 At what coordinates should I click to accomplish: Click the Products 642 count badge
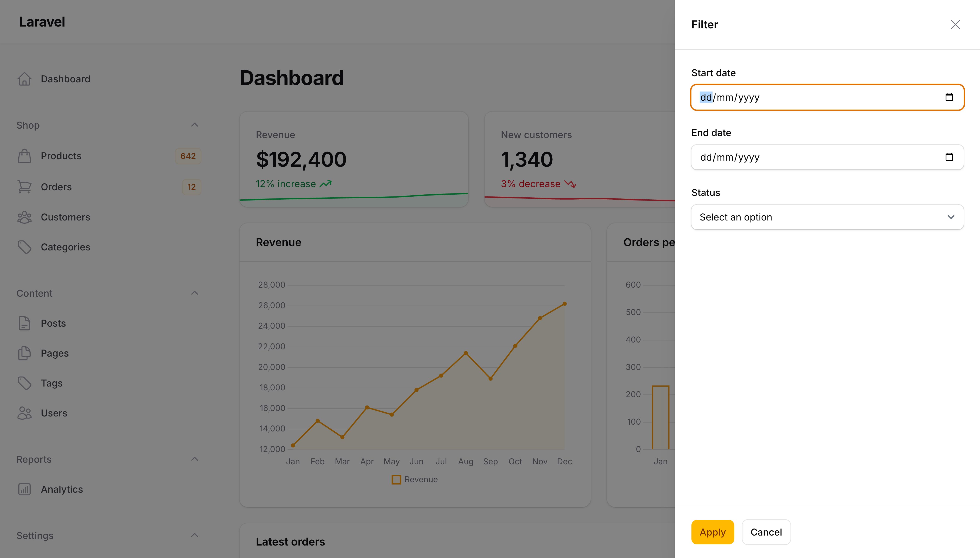point(188,156)
